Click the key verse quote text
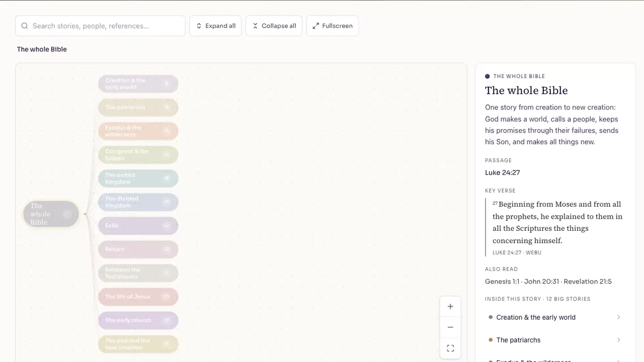This screenshot has width=644, height=362. (x=557, y=222)
